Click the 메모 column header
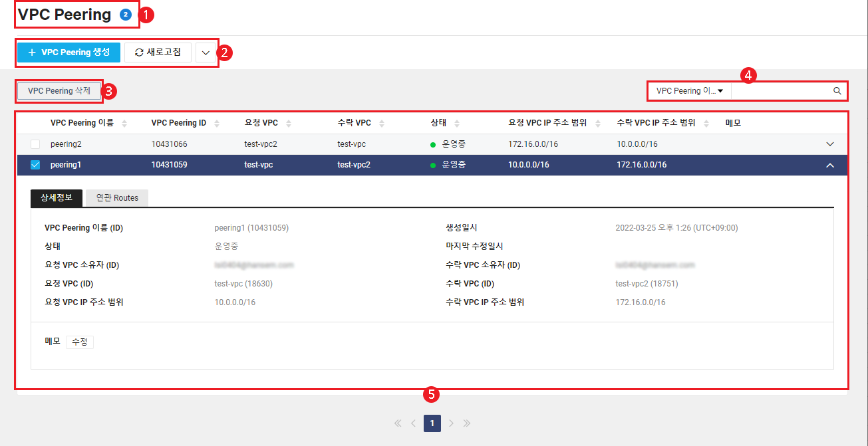 733,123
